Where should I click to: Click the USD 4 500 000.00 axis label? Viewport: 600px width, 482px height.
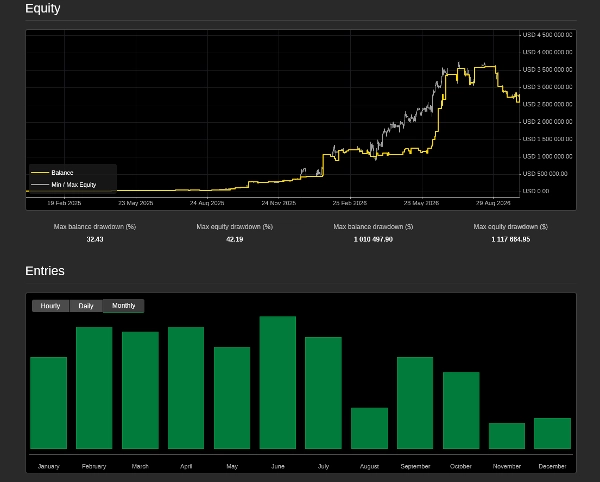tap(547, 35)
